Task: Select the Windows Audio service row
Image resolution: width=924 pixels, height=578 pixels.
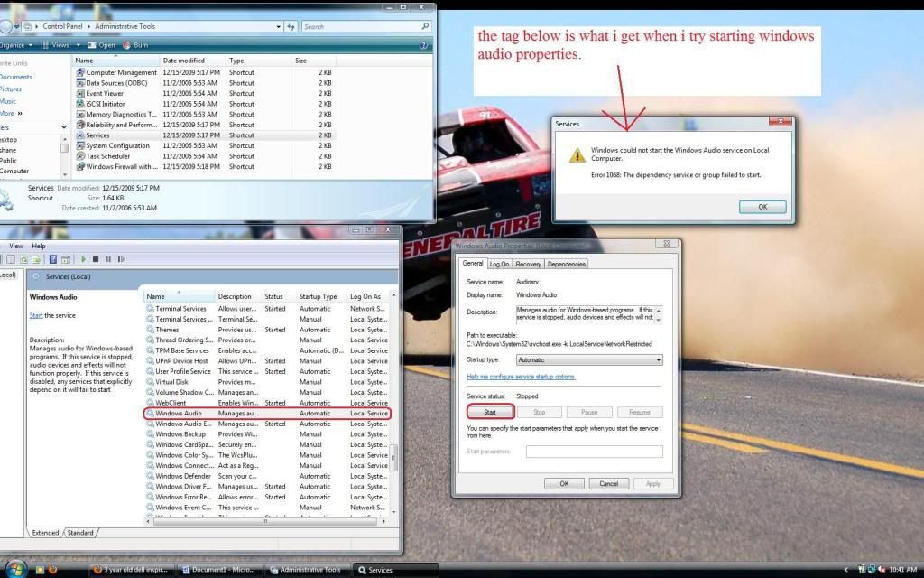Action: tap(267, 414)
